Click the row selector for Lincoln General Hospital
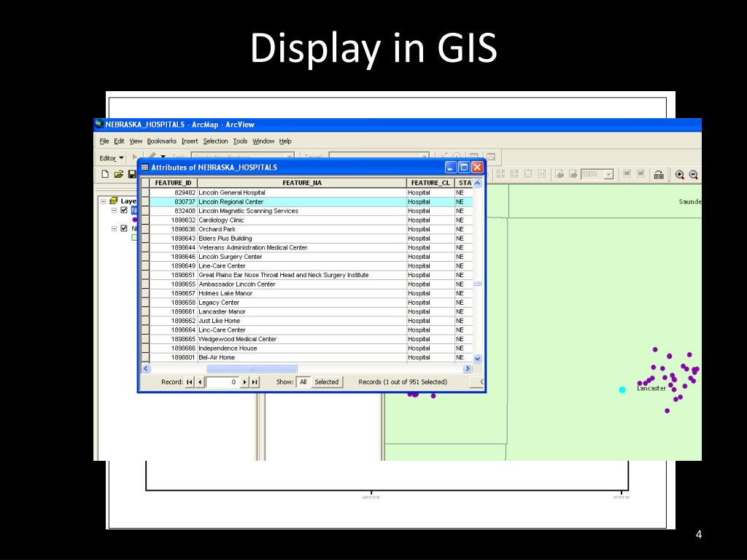 coord(145,192)
